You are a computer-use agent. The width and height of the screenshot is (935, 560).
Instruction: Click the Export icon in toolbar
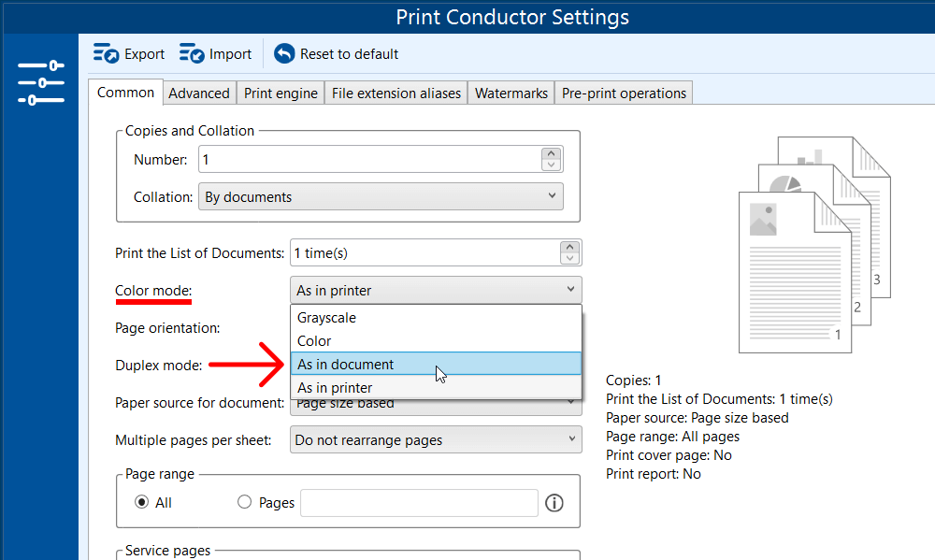pyautogui.click(x=106, y=54)
